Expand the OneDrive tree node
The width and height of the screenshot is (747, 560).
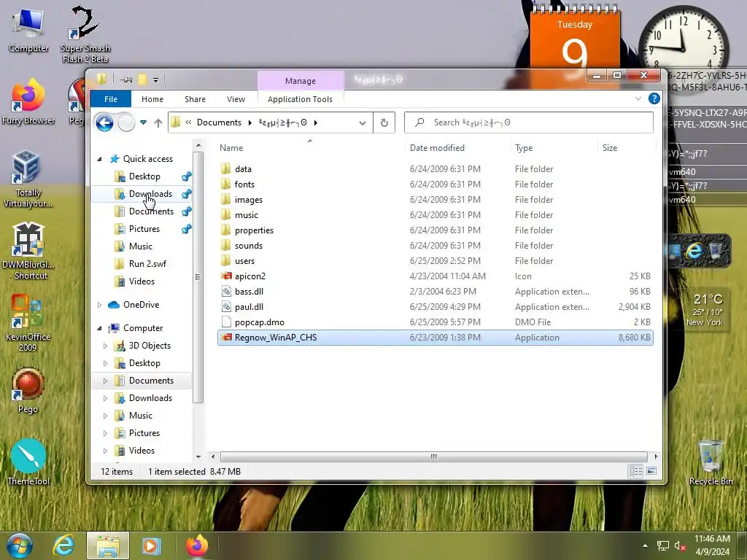[x=99, y=305]
